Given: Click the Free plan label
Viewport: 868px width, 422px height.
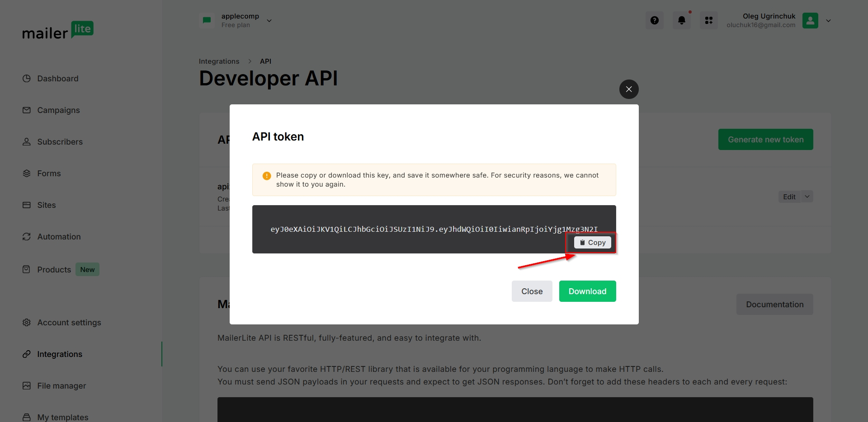Looking at the screenshot, I should [236, 25].
